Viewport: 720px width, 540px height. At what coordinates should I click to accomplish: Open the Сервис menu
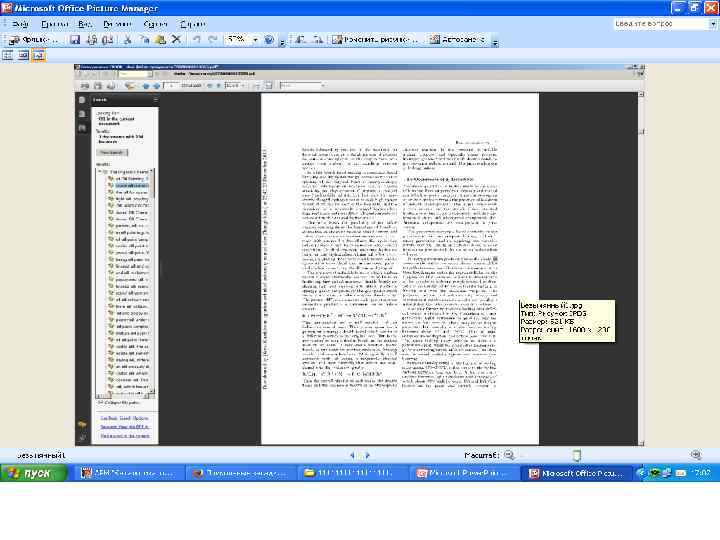pyautogui.click(x=155, y=24)
